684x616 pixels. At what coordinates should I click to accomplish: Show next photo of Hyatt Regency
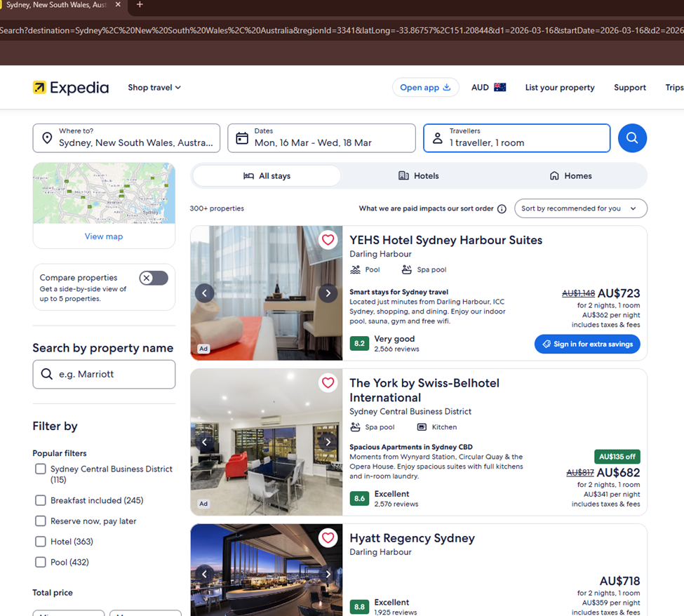pyautogui.click(x=328, y=575)
